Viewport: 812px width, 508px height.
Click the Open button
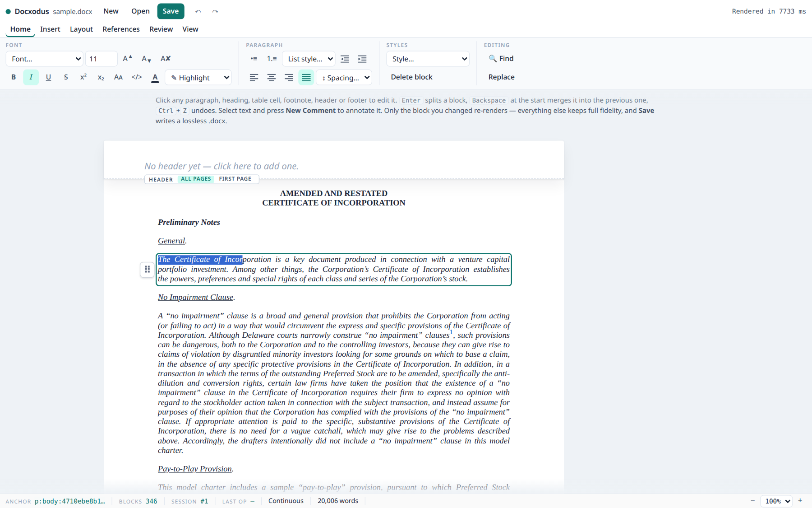[x=140, y=11]
